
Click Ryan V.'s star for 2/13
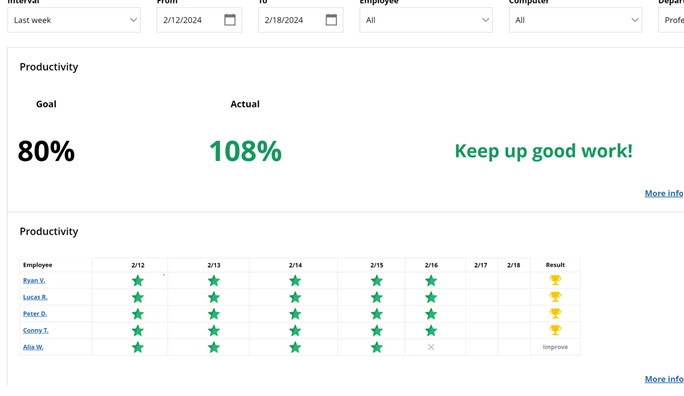tap(214, 280)
